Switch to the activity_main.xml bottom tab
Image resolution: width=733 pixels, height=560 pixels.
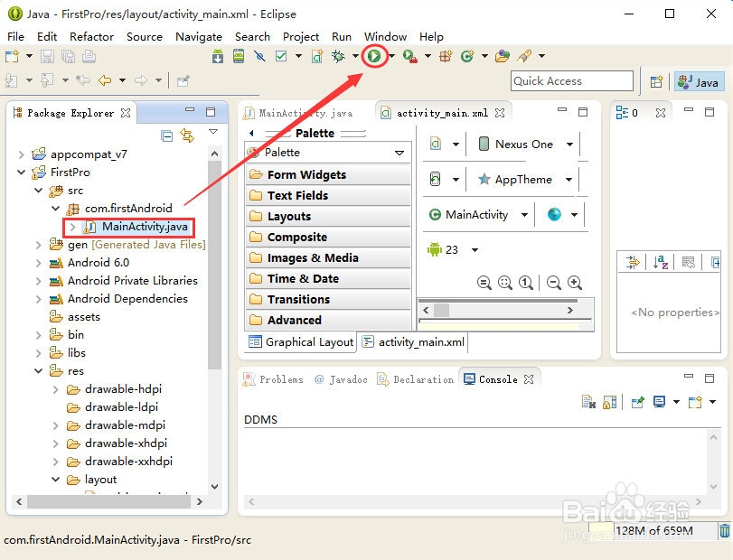[413, 342]
